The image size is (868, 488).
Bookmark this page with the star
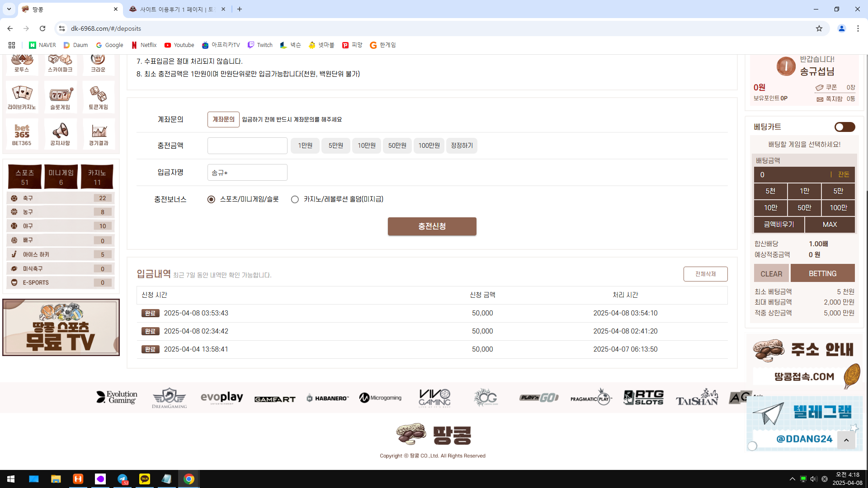tap(819, 28)
